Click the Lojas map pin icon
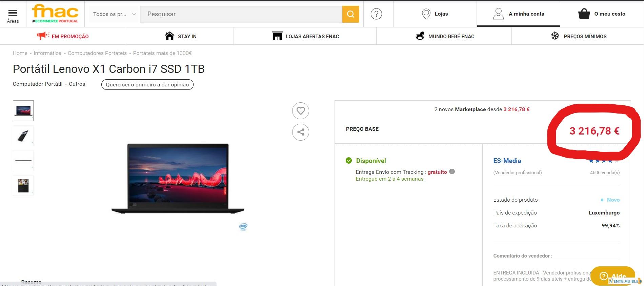This screenshot has height=286, width=644. (426, 14)
